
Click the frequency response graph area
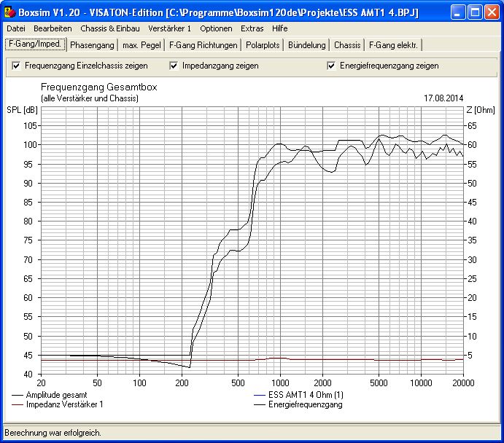[252, 240]
